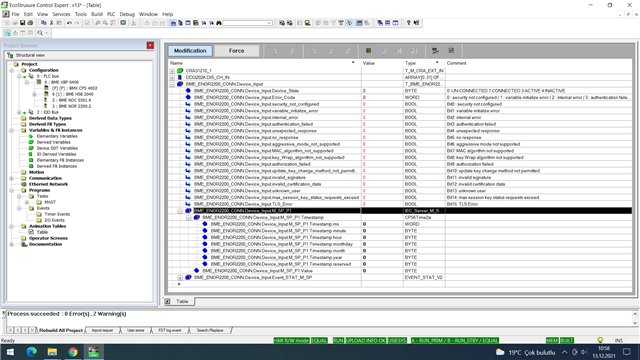Select the Elementary Variables tree item
Screen dimensions: 640x360
point(57,136)
